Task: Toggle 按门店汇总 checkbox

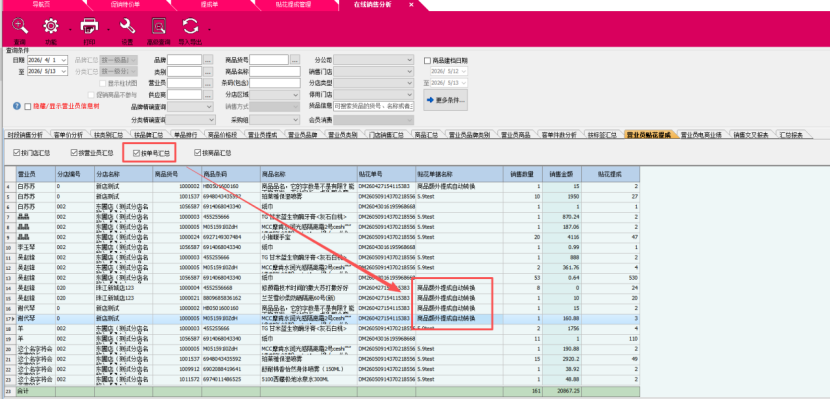Action: 17,153
